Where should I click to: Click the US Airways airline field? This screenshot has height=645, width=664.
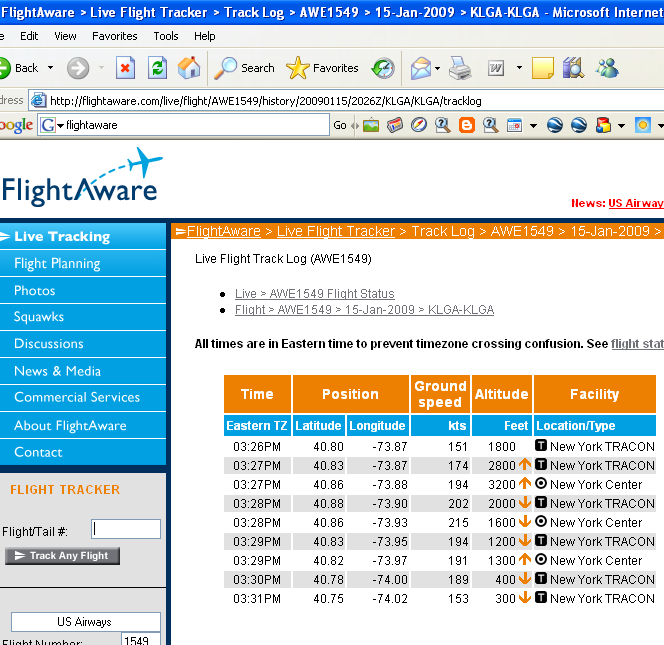(86, 622)
